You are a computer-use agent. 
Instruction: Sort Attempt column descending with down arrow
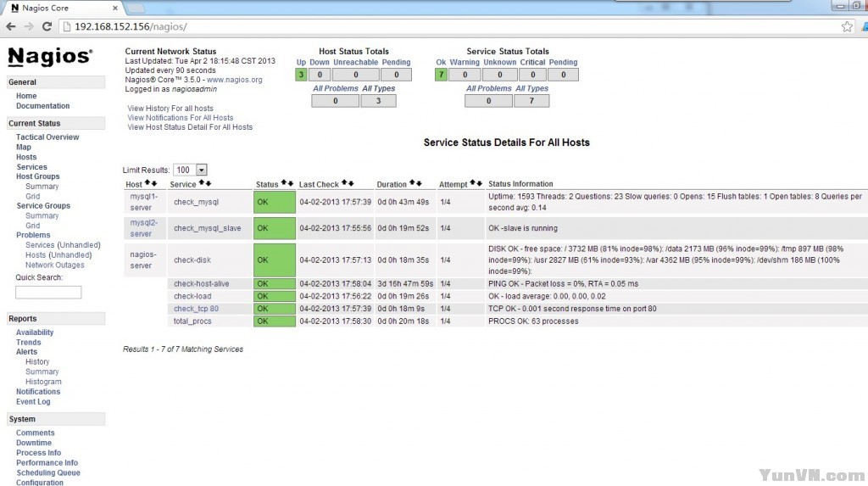[480, 183]
